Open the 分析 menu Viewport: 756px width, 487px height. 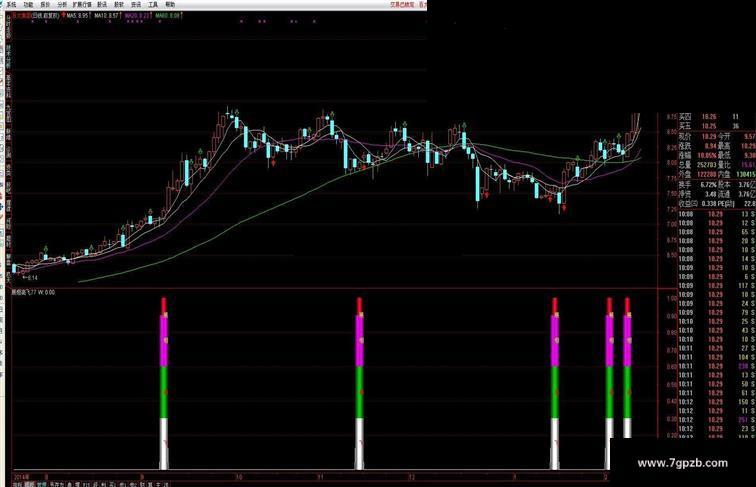click(x=62, y=4)
